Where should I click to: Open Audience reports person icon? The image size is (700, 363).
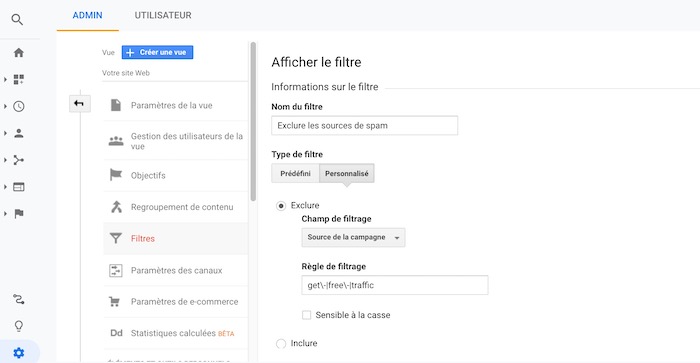18,133
